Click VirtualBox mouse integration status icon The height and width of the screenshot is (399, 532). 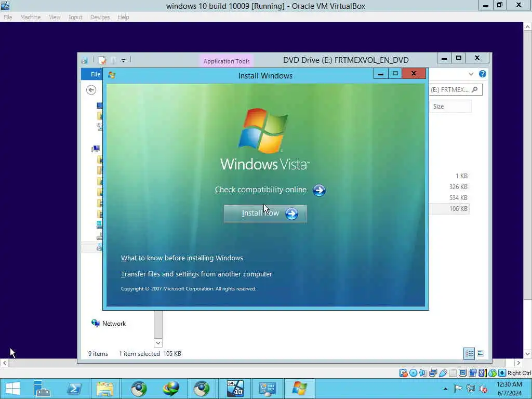tap(493, 373)
